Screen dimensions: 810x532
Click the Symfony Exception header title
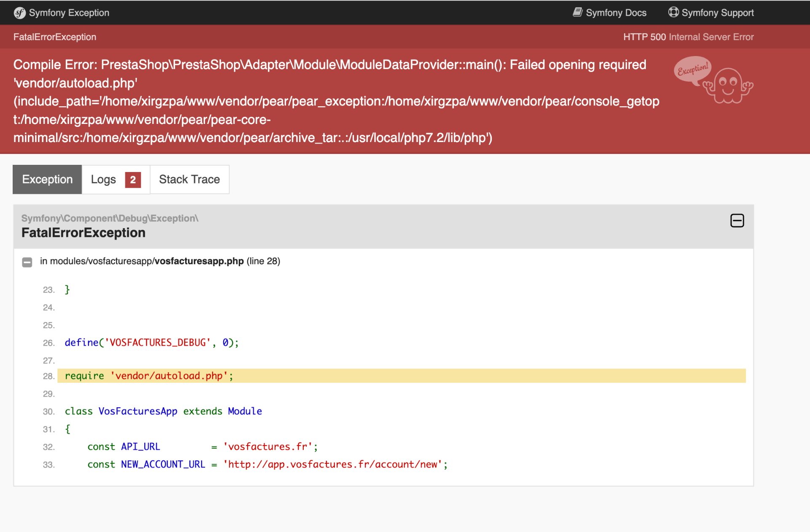coord(69,13)
